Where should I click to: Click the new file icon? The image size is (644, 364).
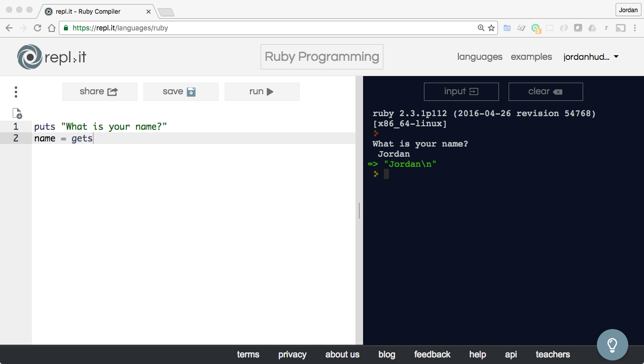tap(17, 113)
